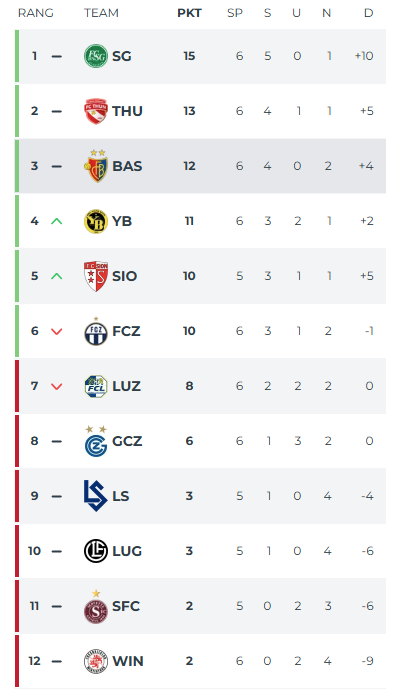
Task: Click the FC Zürich FCZ badge
Action: click(96, 331)
